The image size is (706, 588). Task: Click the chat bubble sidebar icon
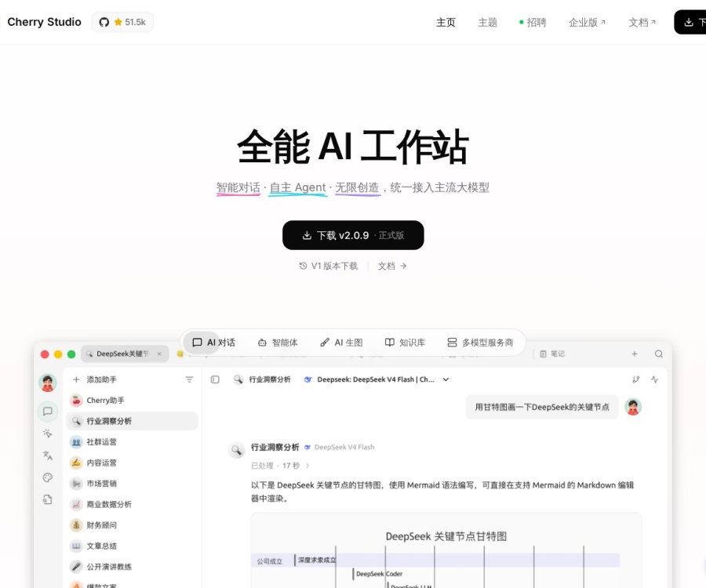click(48, 411)
